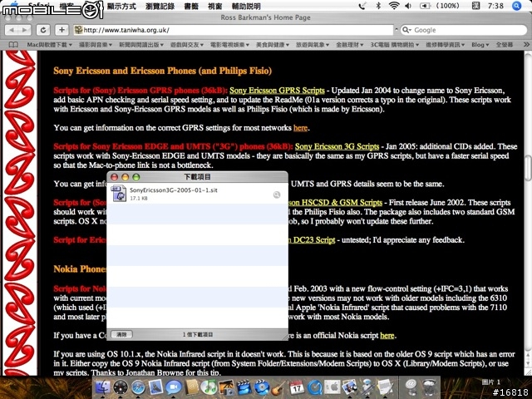
Task: Click into the Google search field
Action: tap(464, 30)
